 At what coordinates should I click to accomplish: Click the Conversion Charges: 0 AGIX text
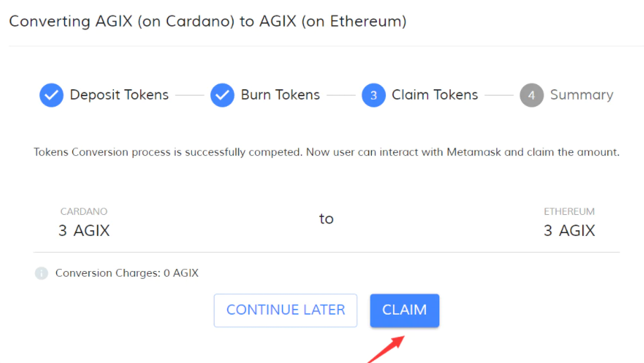(127, 273)
